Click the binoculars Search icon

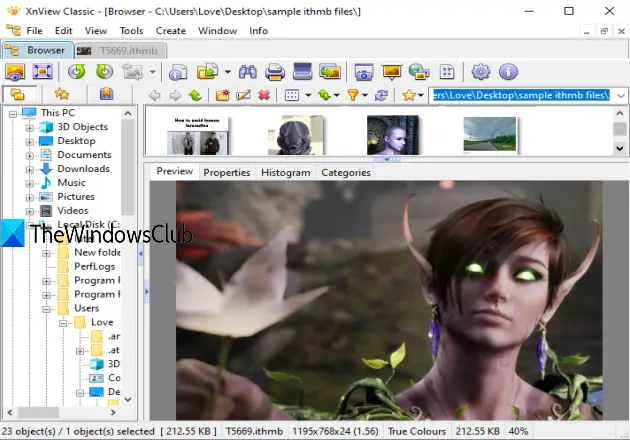[248, 72]
